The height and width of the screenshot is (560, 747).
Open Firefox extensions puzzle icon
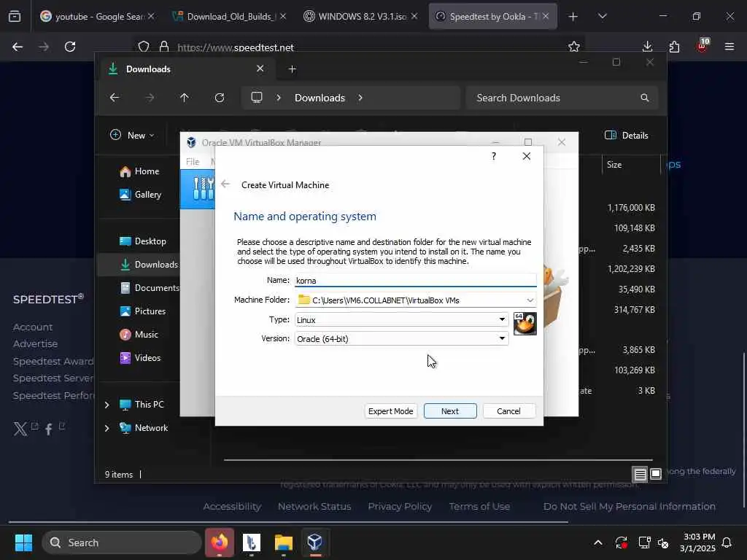coord(674,47)
